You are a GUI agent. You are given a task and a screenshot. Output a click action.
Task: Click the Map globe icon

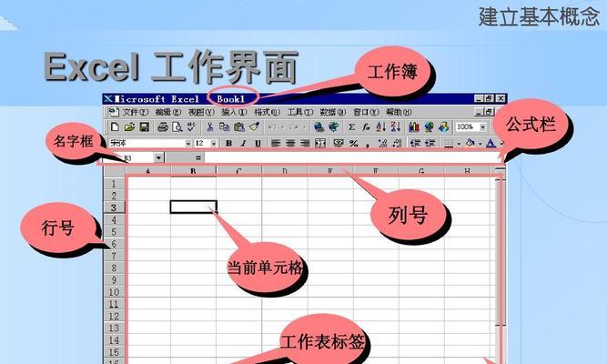429,126
